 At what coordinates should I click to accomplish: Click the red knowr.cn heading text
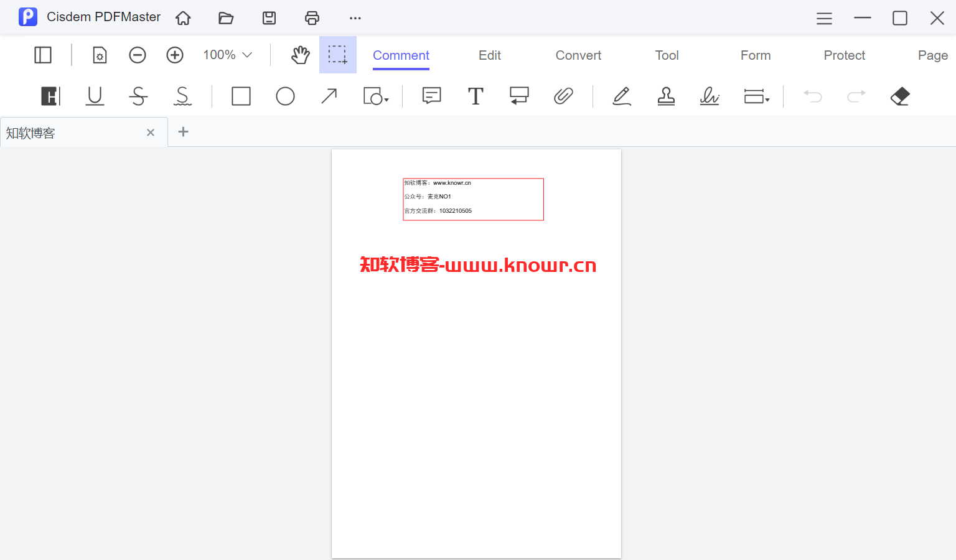(478, 265)
